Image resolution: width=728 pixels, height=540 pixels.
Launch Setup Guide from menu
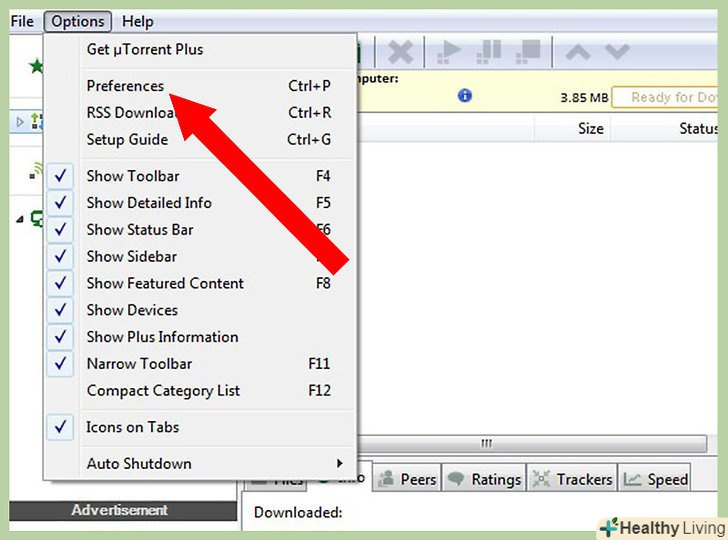(201, 139)
